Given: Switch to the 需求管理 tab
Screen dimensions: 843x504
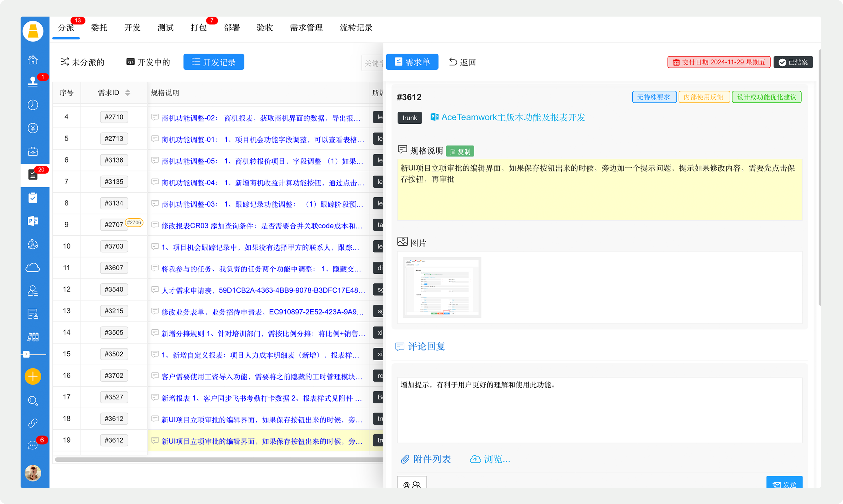Looking at the screenshot, I should (x=306, y=28).
